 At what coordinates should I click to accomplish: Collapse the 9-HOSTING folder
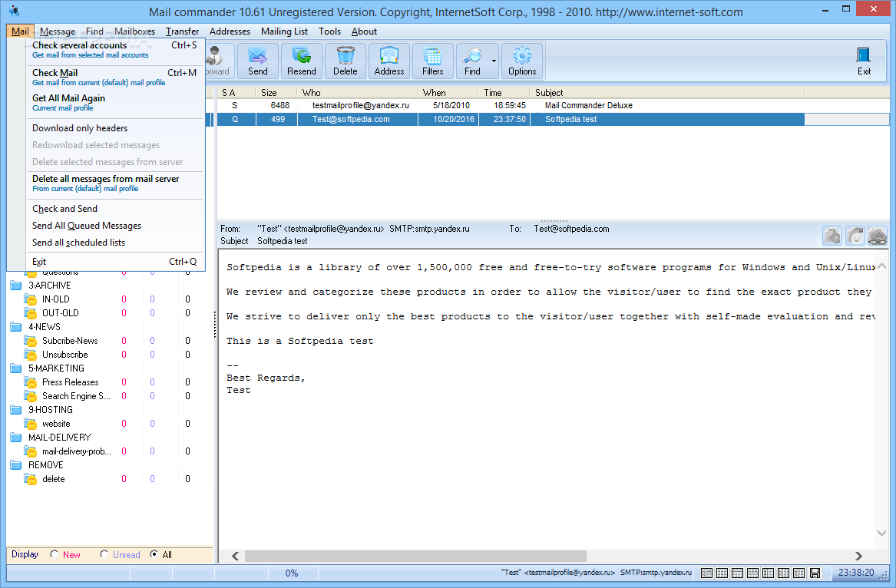16,410
